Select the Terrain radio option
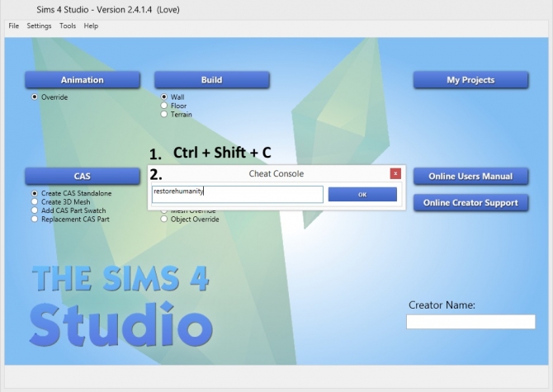553x392 pixels. click(165, 115)
